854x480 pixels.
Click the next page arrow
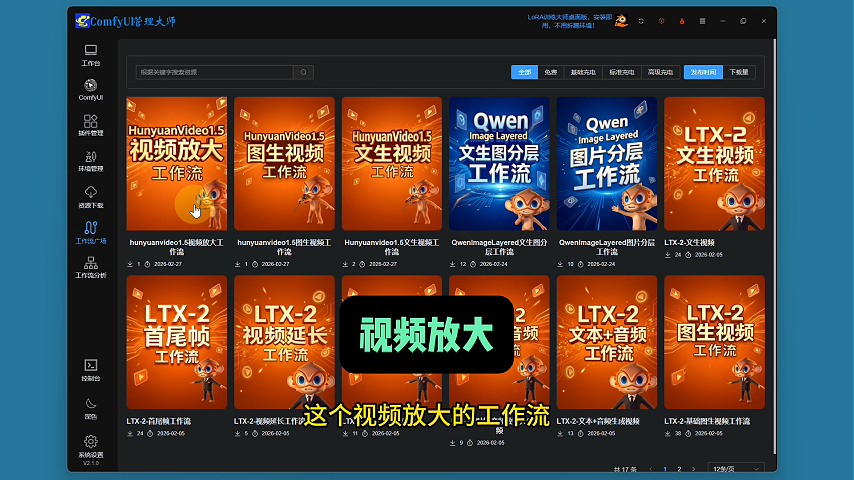point(693,469)
